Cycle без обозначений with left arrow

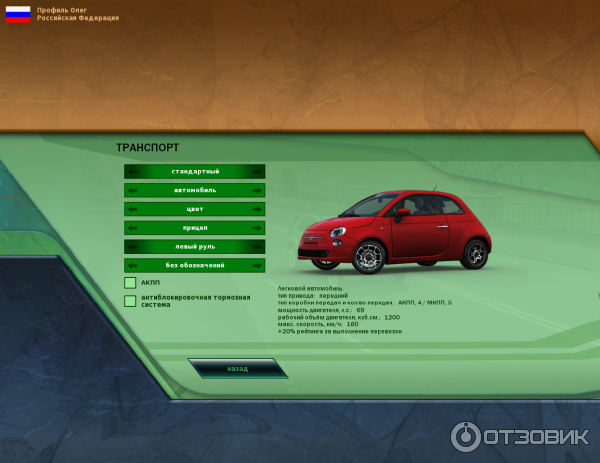tap(132, 266)
